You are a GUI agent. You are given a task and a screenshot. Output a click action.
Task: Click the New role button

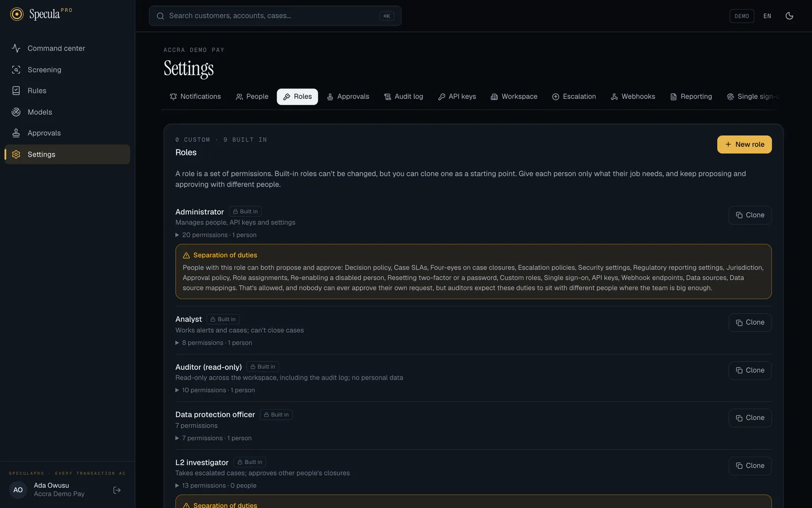(x=745, y=144)
